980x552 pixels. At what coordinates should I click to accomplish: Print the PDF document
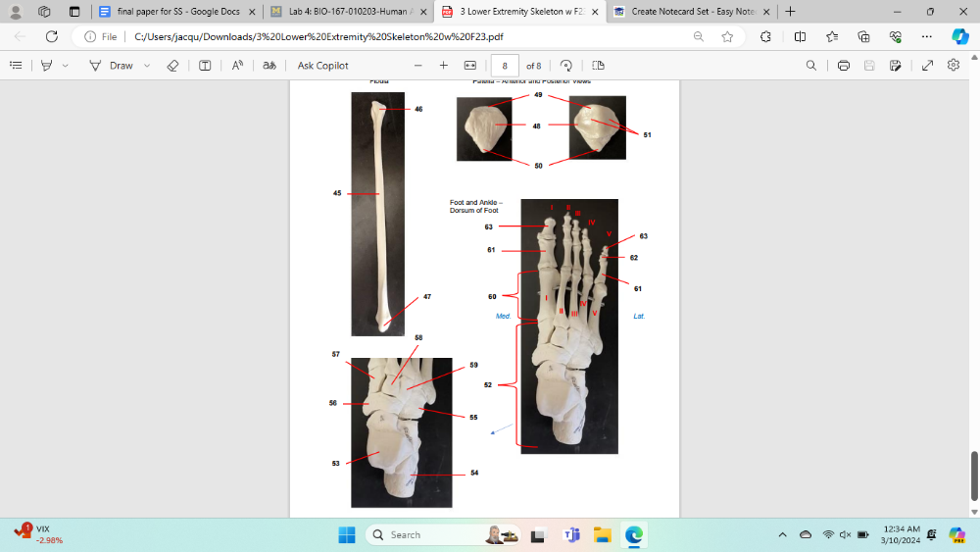coord(843,66)
